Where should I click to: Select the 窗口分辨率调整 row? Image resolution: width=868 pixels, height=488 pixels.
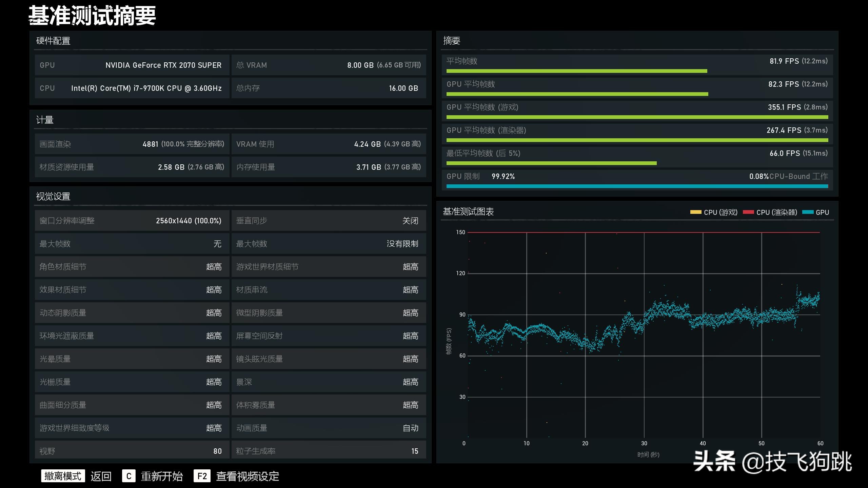click(132, 221)
